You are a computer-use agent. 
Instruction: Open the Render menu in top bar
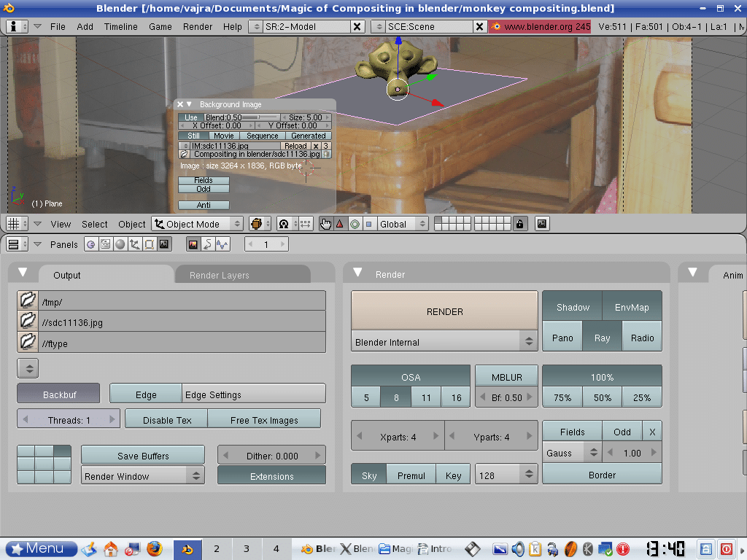[x=198, y=26]
